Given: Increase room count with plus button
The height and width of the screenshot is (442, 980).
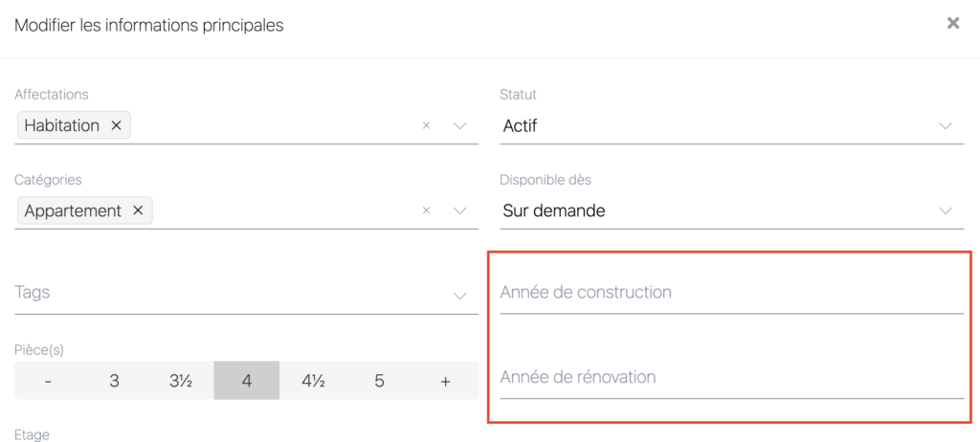Looking at the screenshot, I should click(445, 381).
